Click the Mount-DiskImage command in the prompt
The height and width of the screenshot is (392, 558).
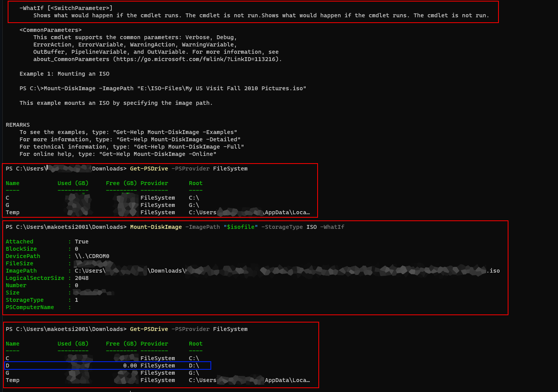coord(156,227)
